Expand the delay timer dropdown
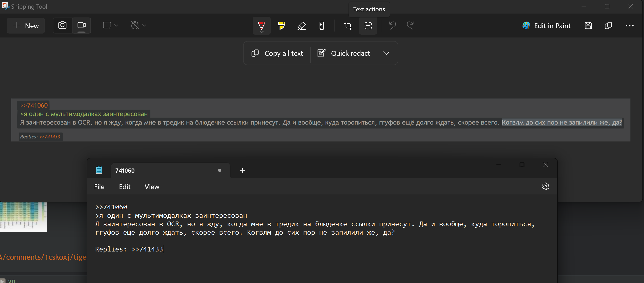 click(138, 26)
